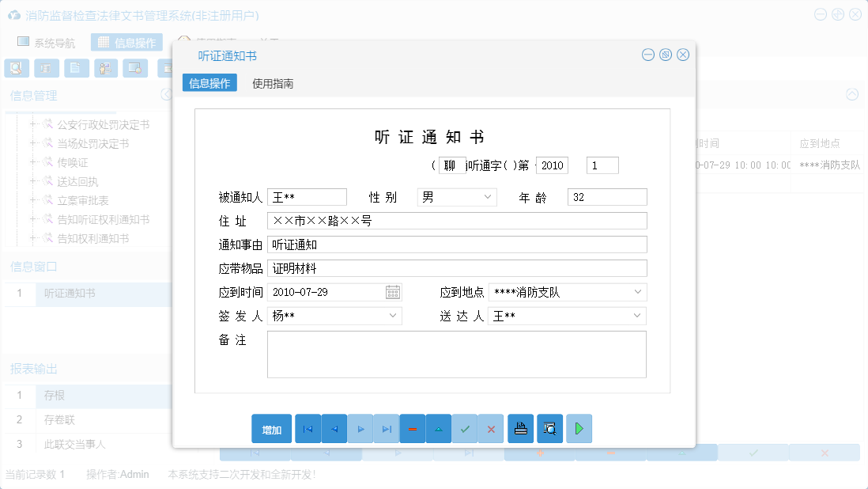Image resolution: width=868 pixels, height=489 pixels.
Task: Select the document preview icon in the main toolbar
Action: [17, 68]
